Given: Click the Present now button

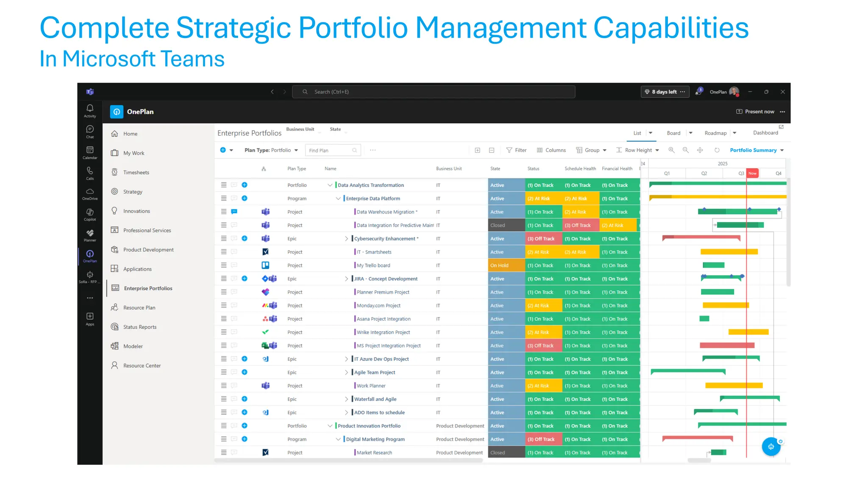Looking at the screenshot, I should pos(755,111).
